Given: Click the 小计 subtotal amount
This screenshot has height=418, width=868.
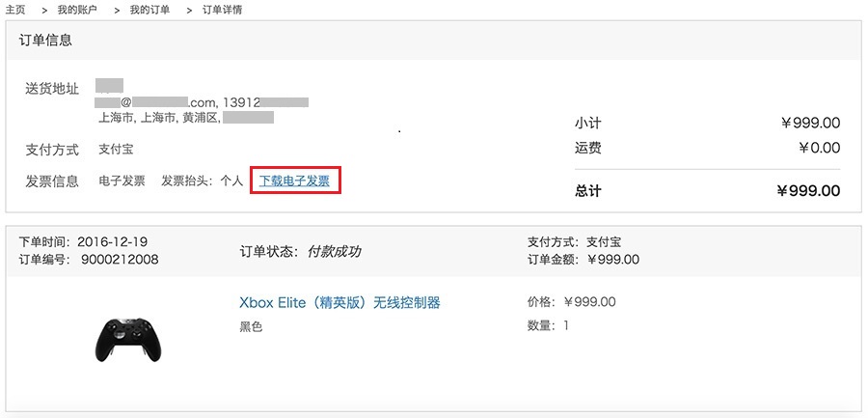Looking at the screenshot, I should coord(810,124).
